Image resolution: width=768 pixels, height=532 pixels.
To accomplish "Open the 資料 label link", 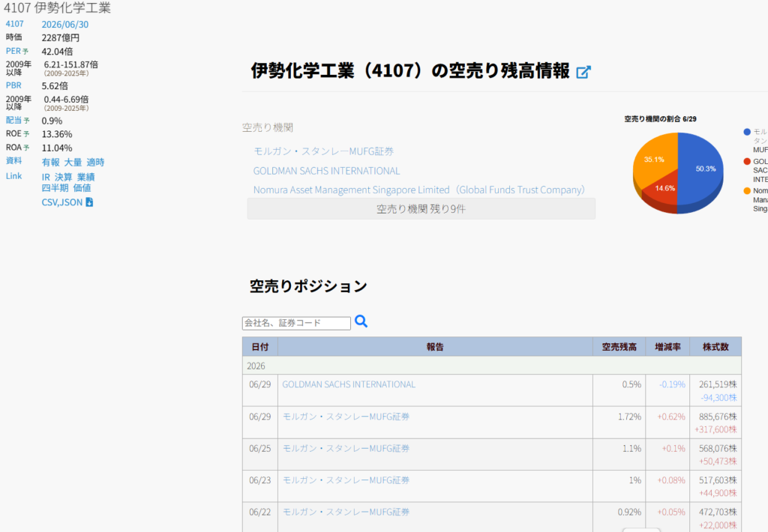I will pyautogui.click(x=13, y=160).
